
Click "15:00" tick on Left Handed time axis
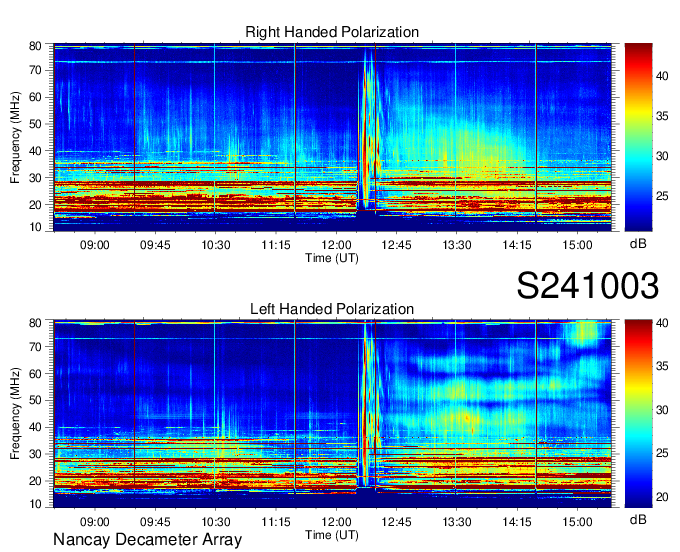577,522
